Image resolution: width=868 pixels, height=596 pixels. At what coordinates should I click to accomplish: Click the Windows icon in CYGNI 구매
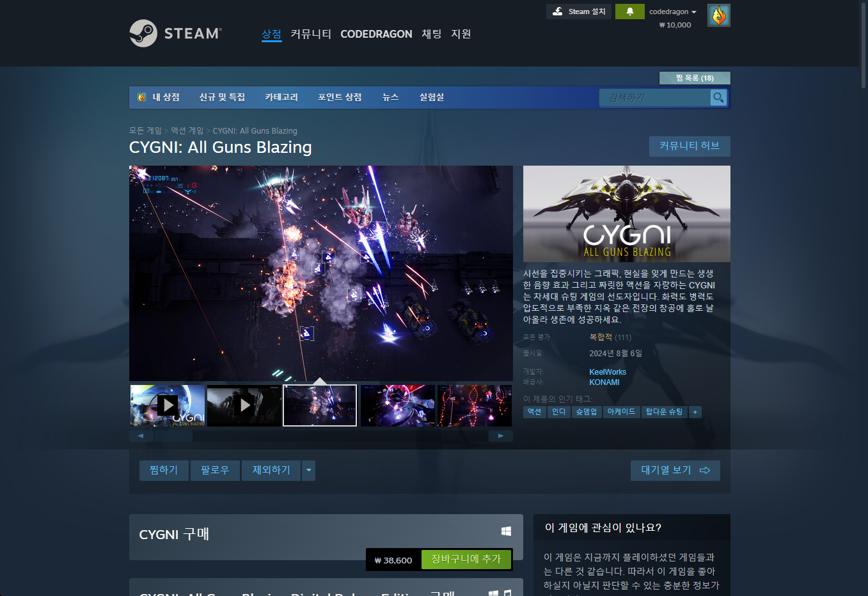click(506, 531)
